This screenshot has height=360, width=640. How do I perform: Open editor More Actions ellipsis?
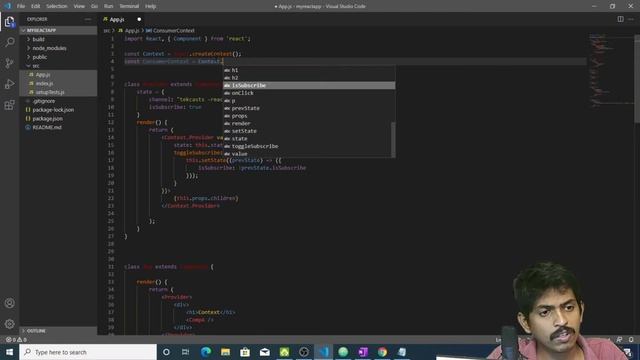click(631, 19)
